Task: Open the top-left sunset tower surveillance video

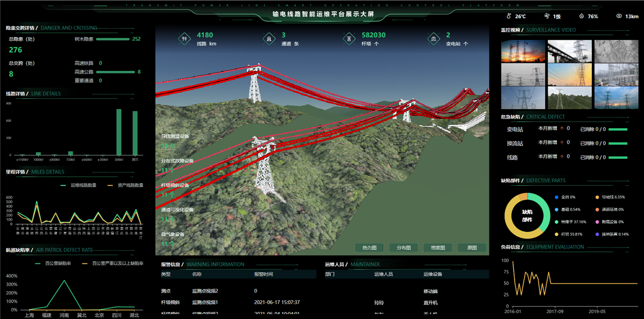Action: [522, 52]
